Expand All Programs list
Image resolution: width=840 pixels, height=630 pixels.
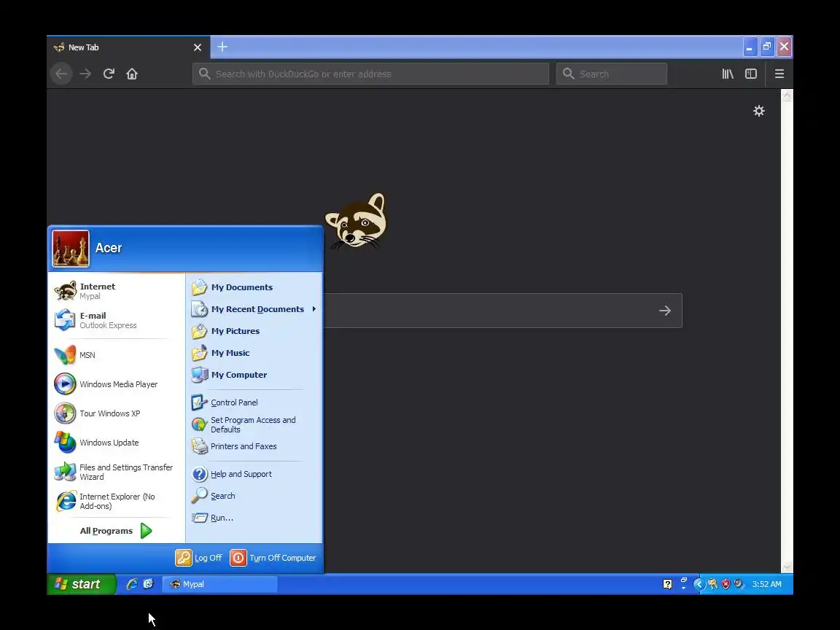point(116,531)
